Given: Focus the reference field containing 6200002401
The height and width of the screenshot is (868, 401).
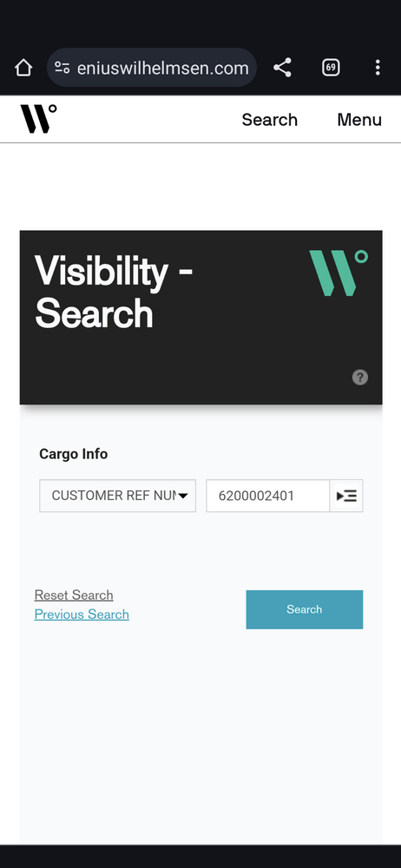Looking at the screenshot, I should click(268, 496).
